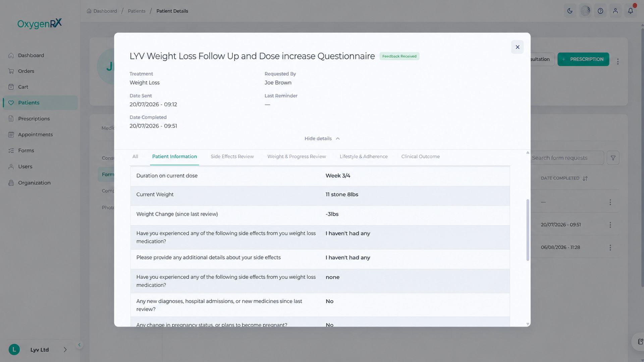Screen dimensions: 644x362
Task: Open Cart from sidebar
Action: point(23,87)
